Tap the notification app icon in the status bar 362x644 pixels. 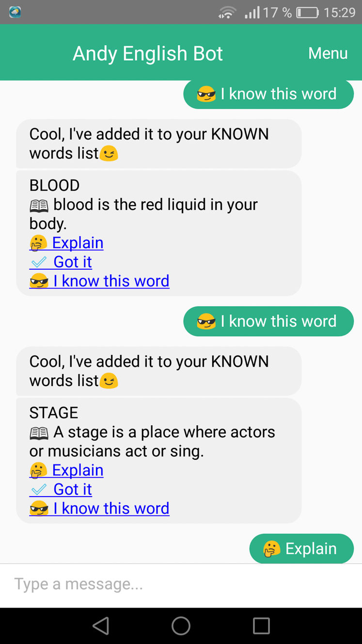point(15,12)
